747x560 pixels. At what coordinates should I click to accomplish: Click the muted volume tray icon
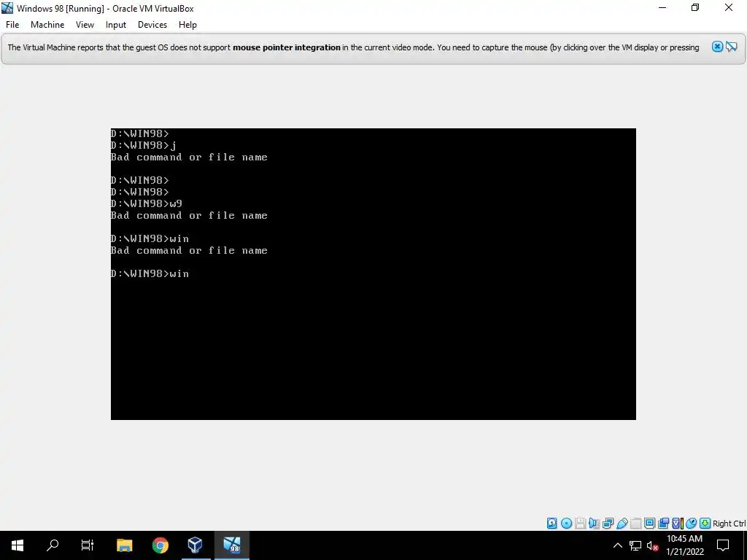click(652, 545)
